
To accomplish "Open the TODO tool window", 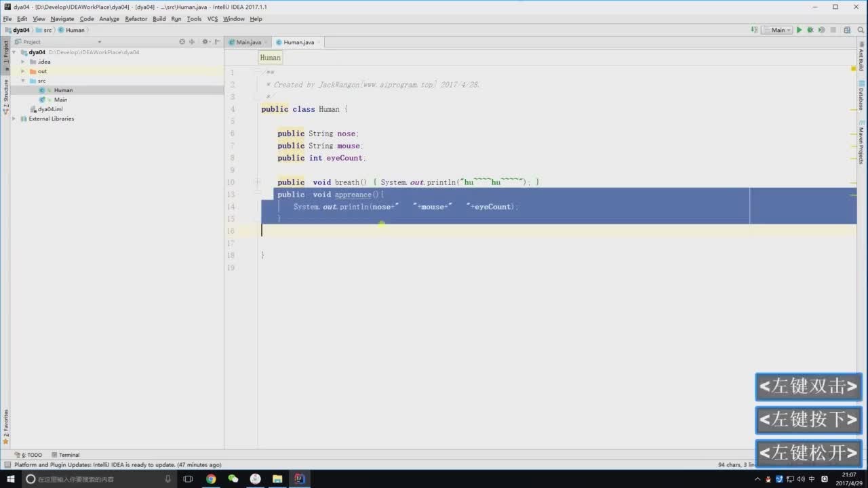I will tap(29, 455).
